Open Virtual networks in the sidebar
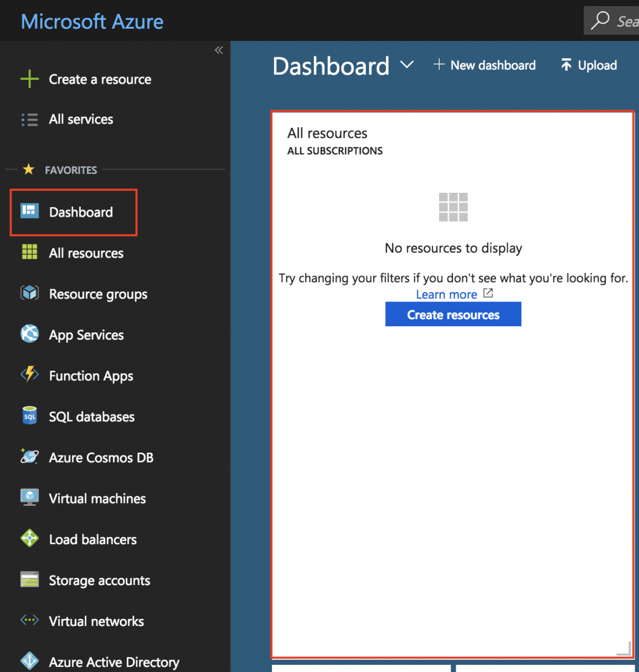639x672 pixels. click(x=96, y=621)
